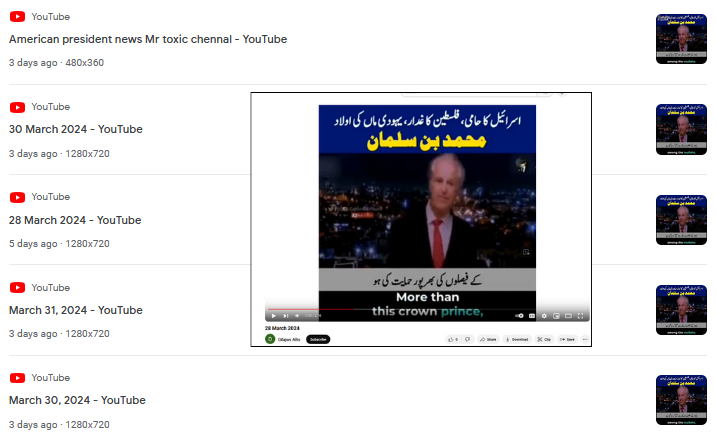Toggle the autoplay switch in player
This screenshot has height=439, width=716.
click(x=520, y=316)
